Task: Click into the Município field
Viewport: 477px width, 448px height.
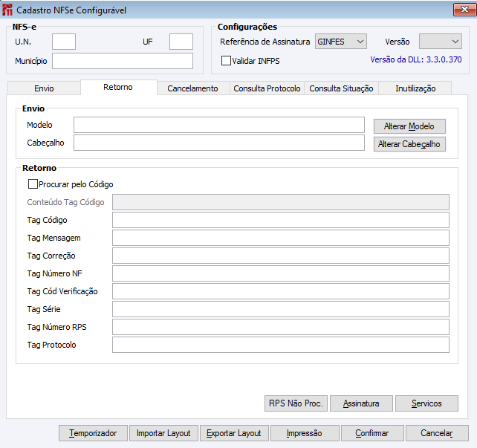Action: coord(123,61)
